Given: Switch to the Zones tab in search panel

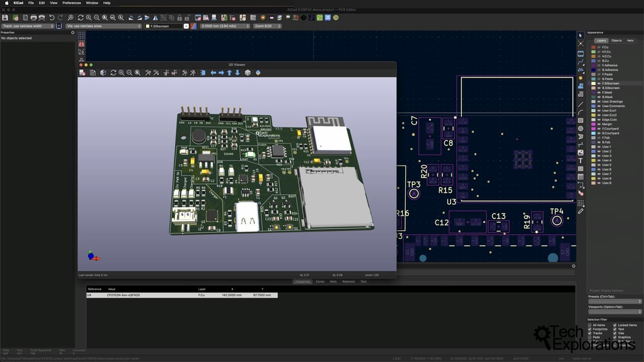Looking at the screenshot, I should (320, 281).
